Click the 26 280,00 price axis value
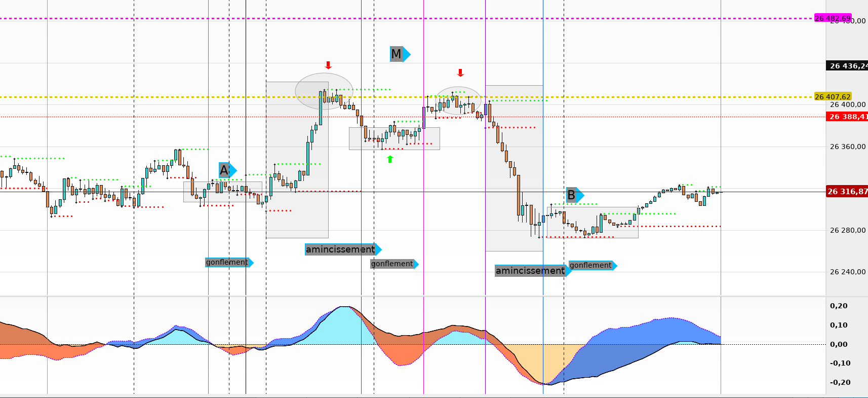Screen dimensions: 868x398 [x=848, y=230]
